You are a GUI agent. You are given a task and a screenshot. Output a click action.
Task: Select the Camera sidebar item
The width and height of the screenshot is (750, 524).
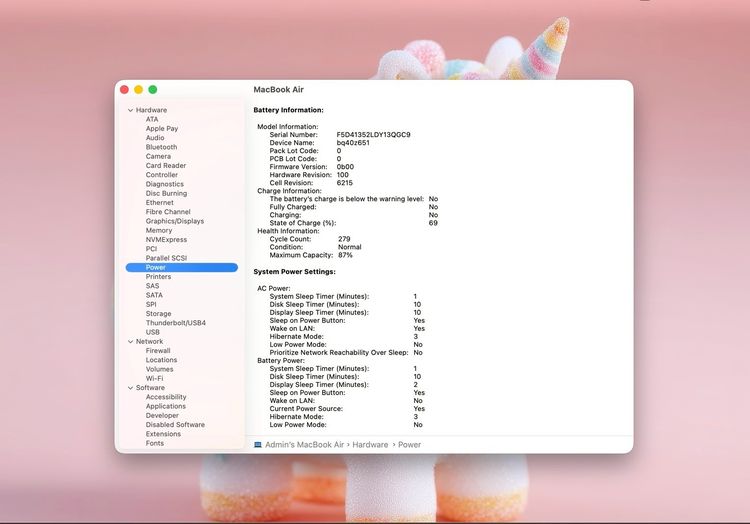tap(158, 156)
